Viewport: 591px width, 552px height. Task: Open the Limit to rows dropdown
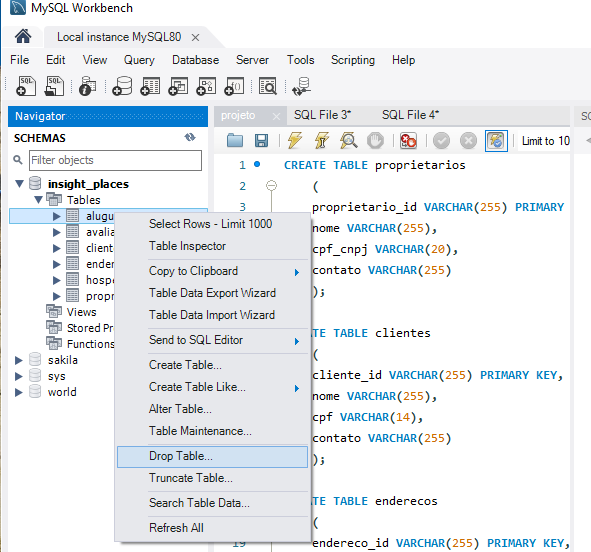[x=544, y=141]
